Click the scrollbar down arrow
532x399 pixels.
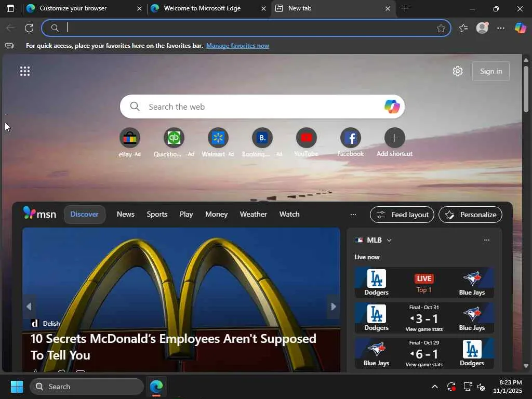point(526,366)
